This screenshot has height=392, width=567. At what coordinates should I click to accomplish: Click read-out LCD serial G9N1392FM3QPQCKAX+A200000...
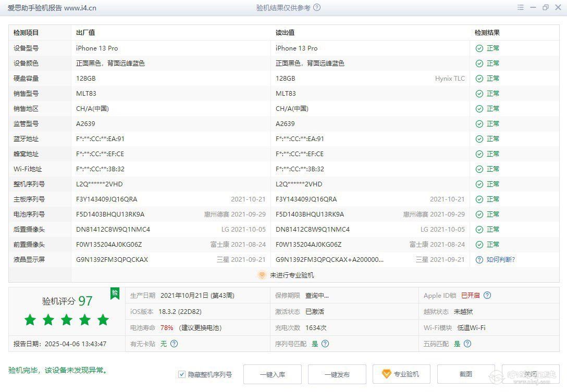(329, 260)
